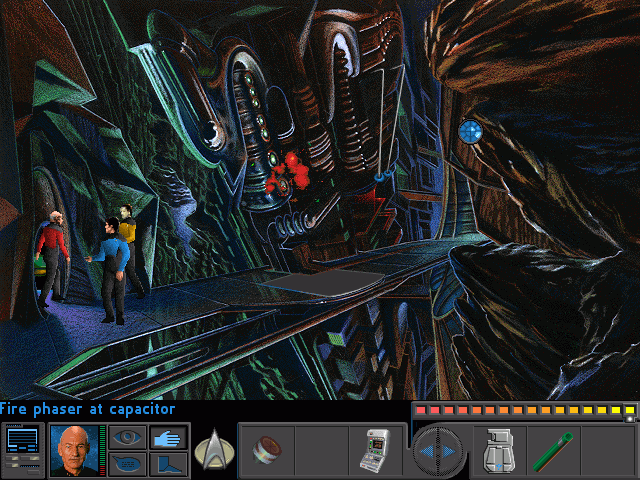
Task: Select the tricorder from inventory
Action: [x=374, y=451]
